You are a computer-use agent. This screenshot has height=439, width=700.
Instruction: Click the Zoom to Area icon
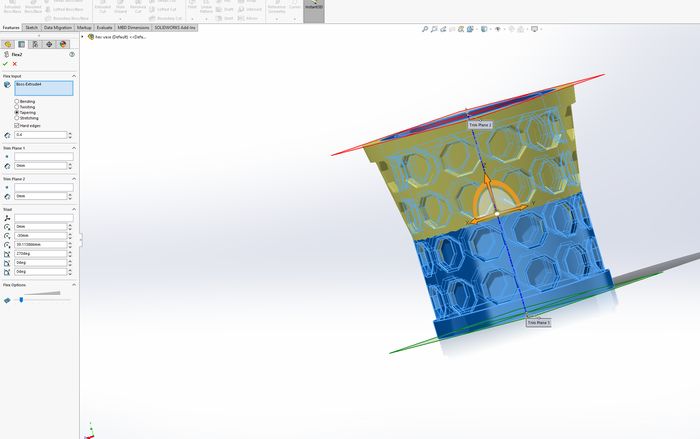point(434,29)
